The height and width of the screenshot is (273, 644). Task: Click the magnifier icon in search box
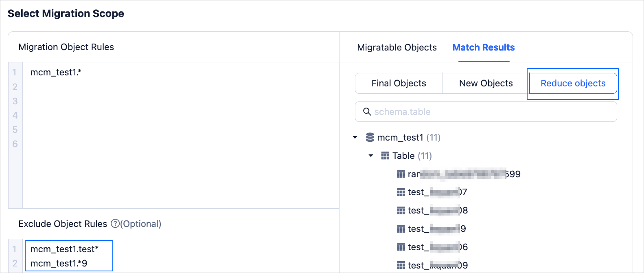pos(367,112)
